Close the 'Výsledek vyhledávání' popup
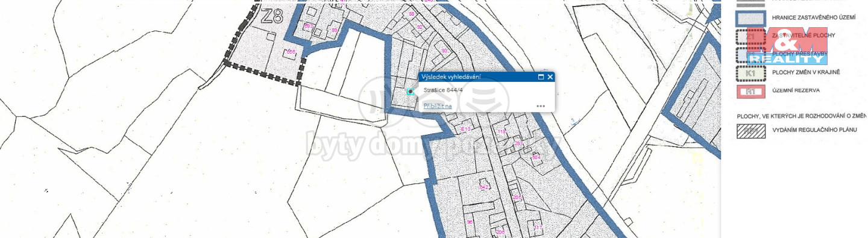868x238 pixels. tap(550, 77)
